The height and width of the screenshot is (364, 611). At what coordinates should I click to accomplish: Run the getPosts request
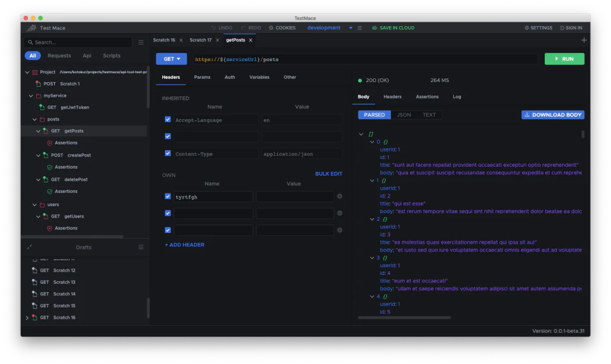tap(565, 59)
